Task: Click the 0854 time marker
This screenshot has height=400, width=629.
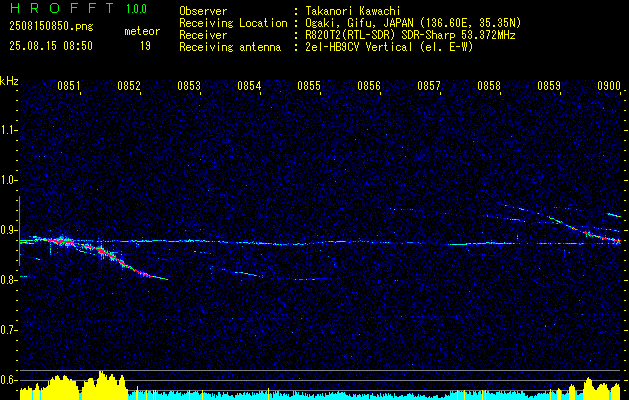Action: (x=249, y=86)
